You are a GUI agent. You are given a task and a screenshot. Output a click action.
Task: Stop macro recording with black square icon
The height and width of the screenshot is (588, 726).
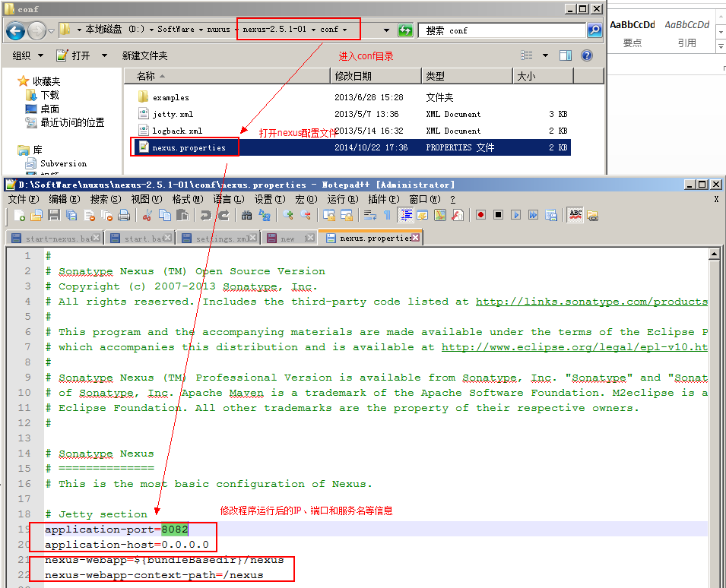point(498,215)
